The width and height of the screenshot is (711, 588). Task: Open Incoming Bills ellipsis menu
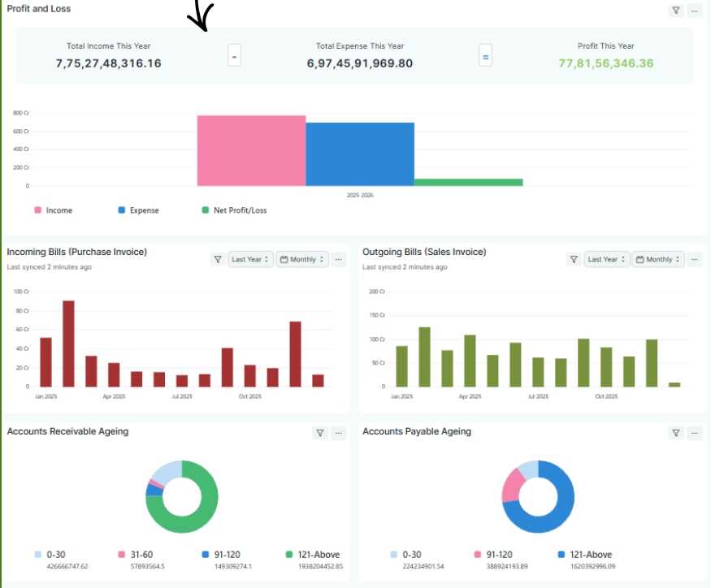pos(338,259)
